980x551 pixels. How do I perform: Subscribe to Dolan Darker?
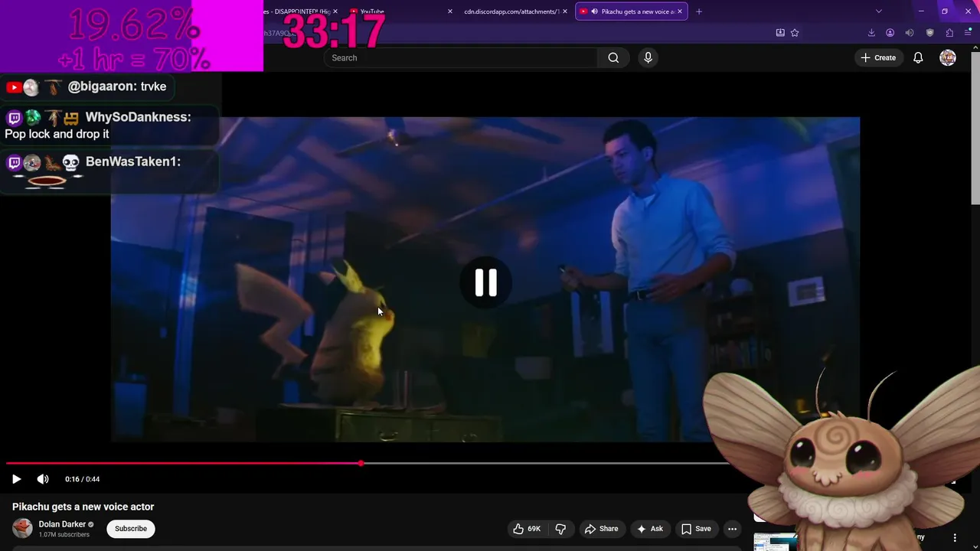click(x=131, y=529)
